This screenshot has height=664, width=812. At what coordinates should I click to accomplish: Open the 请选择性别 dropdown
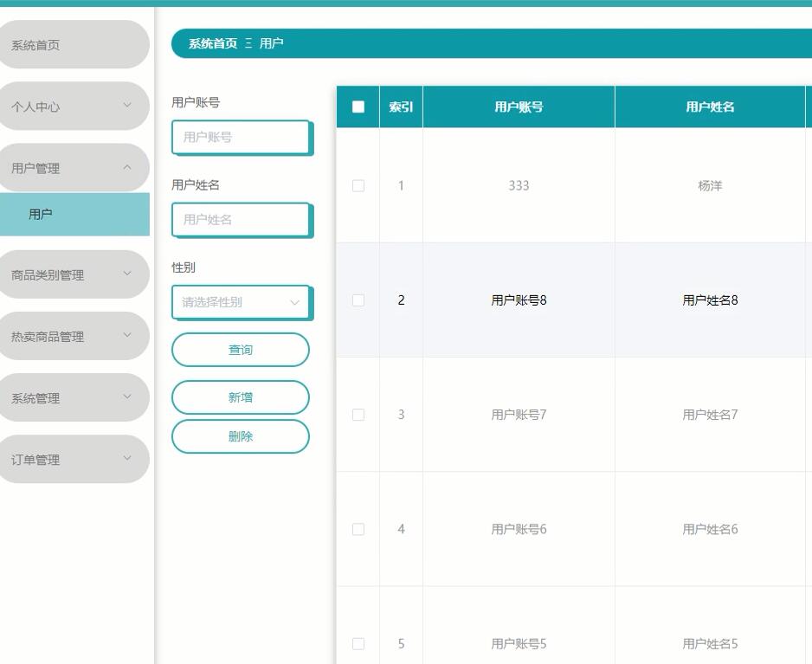coord(242,302)
